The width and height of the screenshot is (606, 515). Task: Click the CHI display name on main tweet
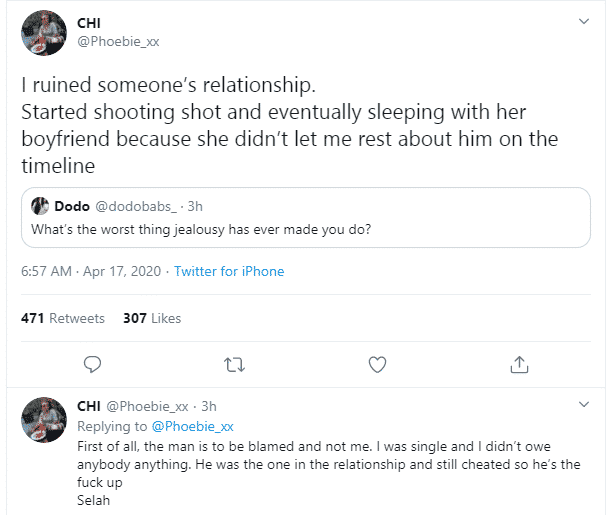90,22
